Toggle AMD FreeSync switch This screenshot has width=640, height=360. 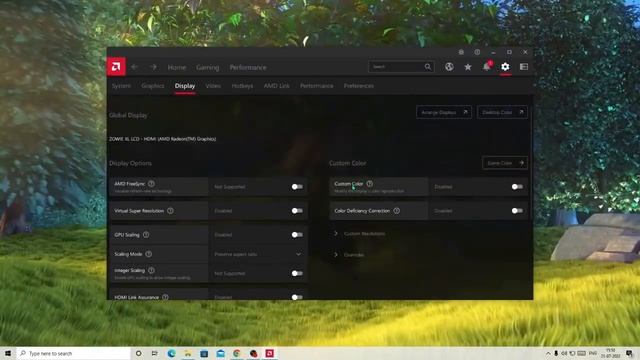coord(297,187)
